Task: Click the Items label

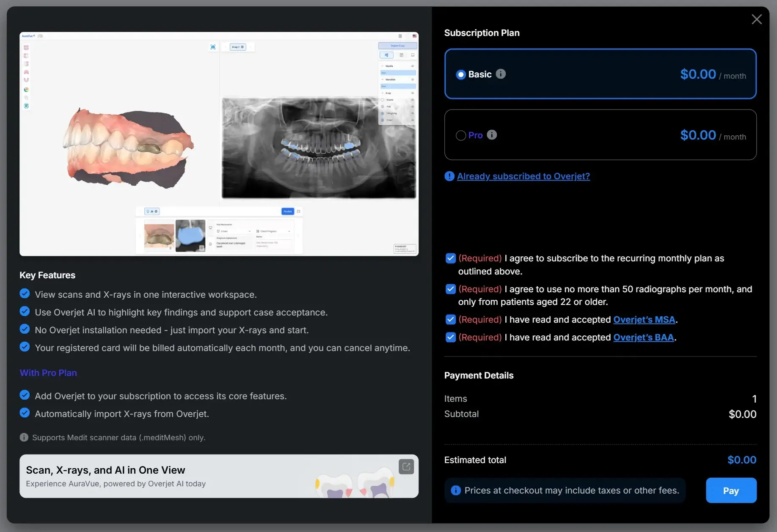Action: click(x=456, y=399)
